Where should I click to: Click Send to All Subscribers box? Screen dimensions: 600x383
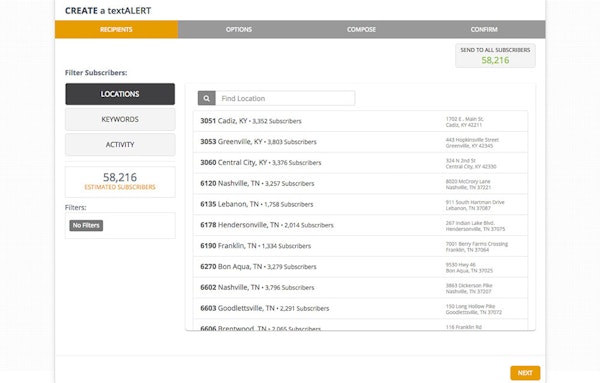coord(495,55)
